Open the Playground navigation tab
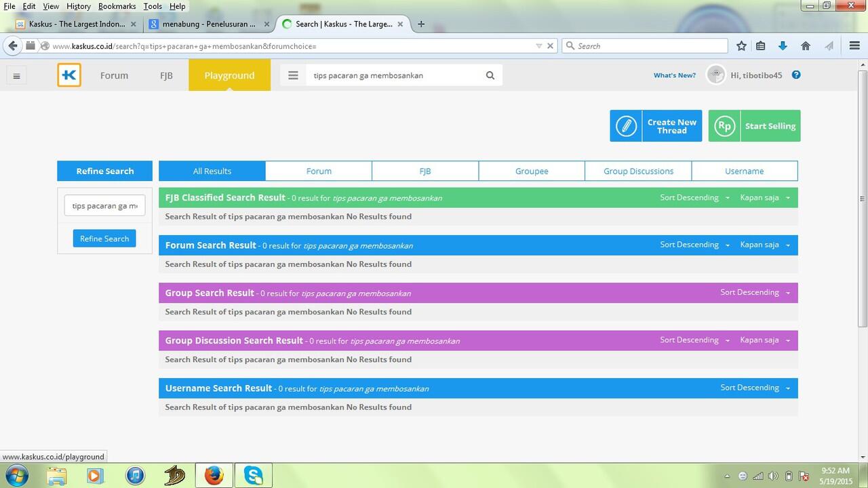The image size is (868, 488). click(x=229, y=75)
